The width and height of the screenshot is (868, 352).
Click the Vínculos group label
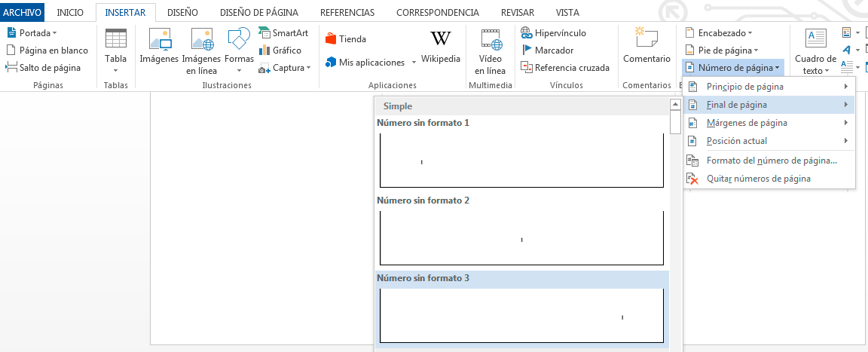pyautogui.click(x=566, y=85)
